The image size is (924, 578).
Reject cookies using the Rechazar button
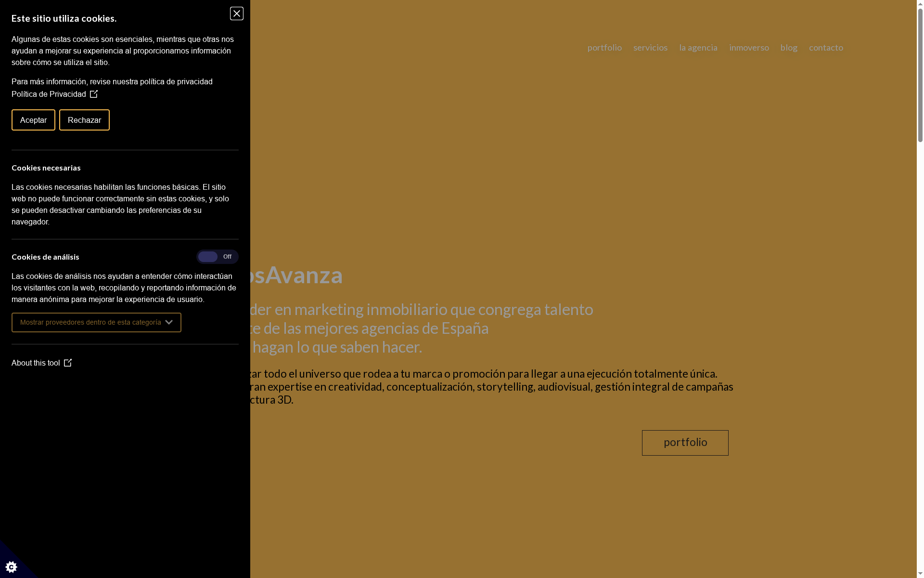[x=84, y=120]
